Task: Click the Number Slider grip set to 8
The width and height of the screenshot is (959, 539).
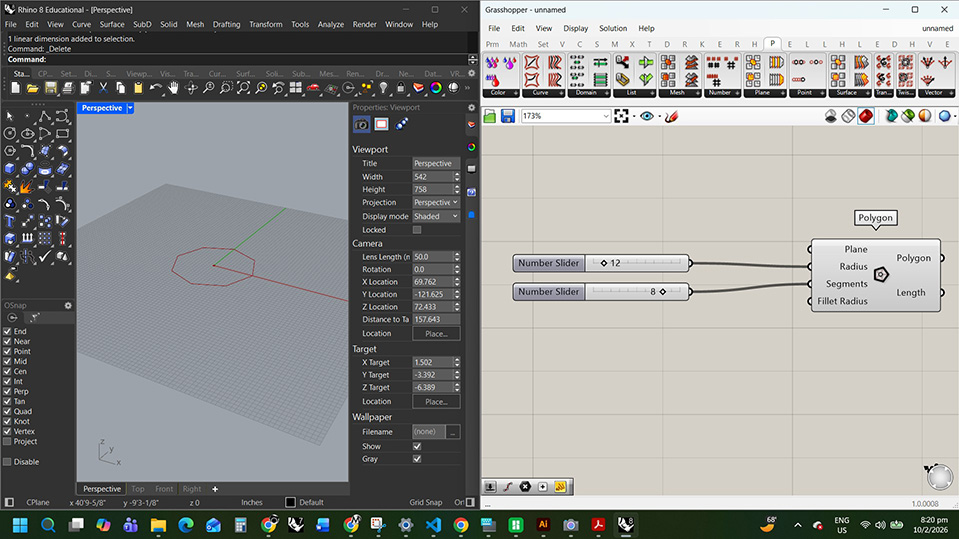Action: tap(662, 292)
